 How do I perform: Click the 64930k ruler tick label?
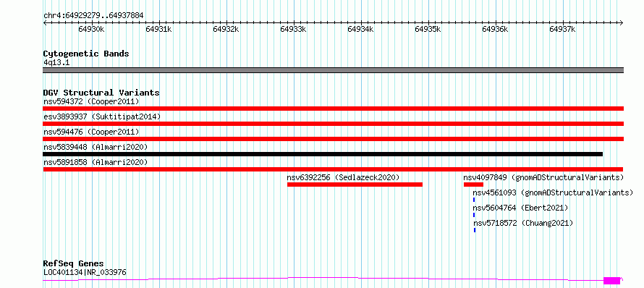[x=91, y=29]
